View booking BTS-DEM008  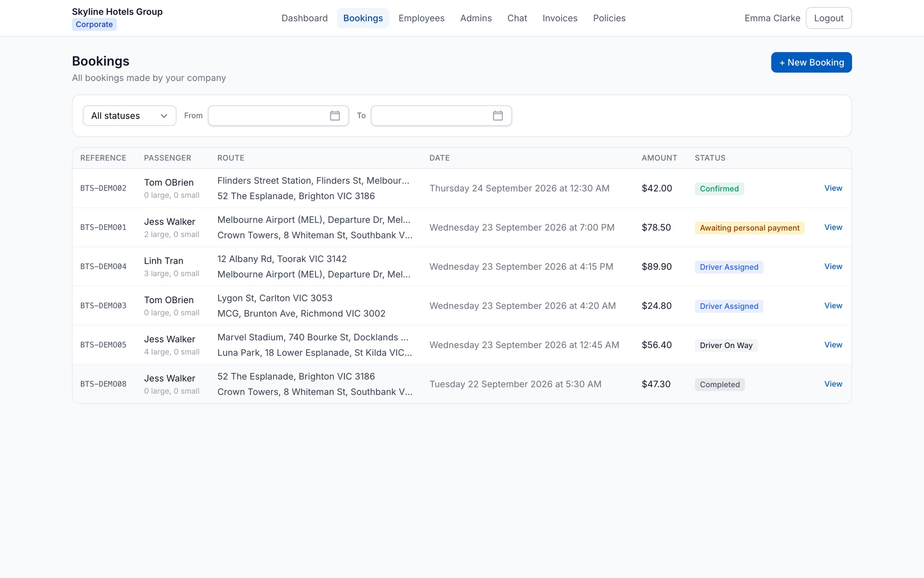(x=833, y=384)
